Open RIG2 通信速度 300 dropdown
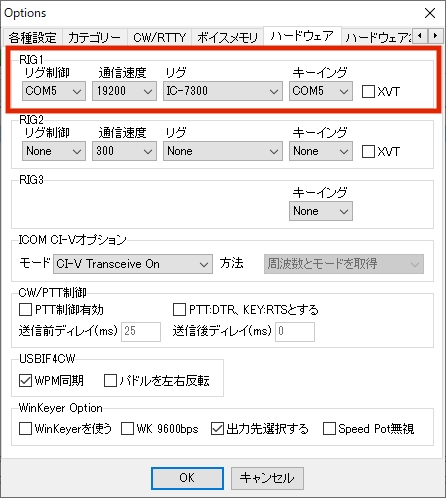Image resolution: width=446 pixels, height=498 pixels. tap(124, 151)
